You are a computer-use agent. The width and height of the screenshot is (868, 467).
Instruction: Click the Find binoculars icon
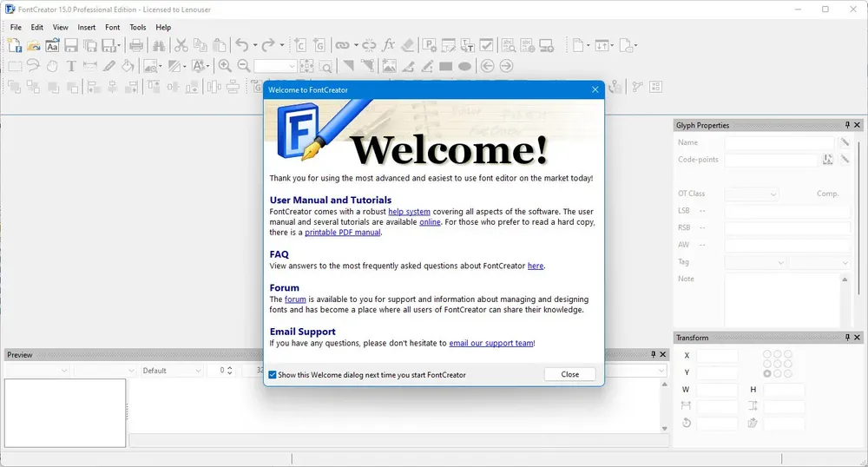(159, 45)
